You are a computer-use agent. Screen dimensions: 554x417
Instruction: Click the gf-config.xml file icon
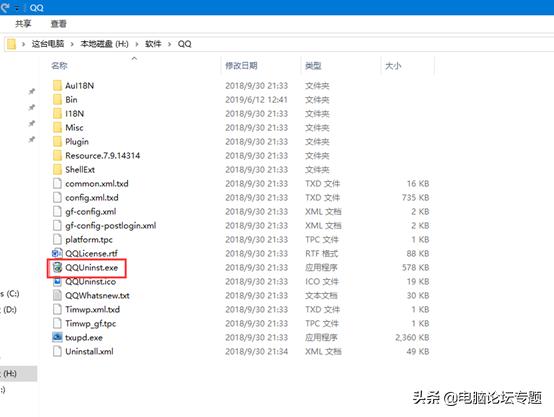coord(57,211)
